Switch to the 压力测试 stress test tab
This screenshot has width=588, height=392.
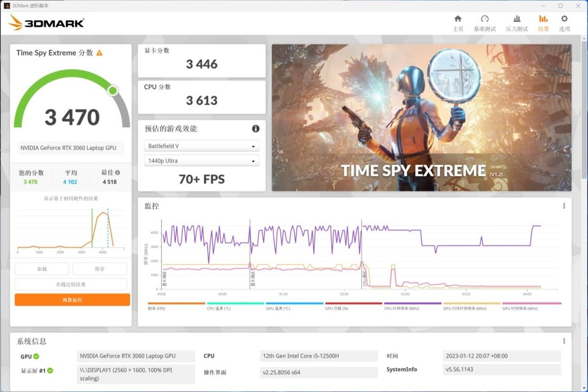tap(517, 23)
